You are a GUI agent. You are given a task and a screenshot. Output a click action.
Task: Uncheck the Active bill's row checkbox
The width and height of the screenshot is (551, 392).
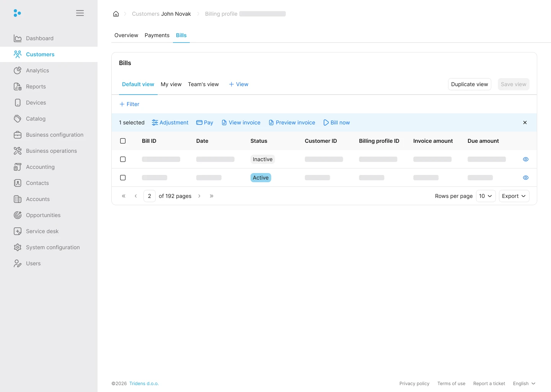(x=123, y=178)
